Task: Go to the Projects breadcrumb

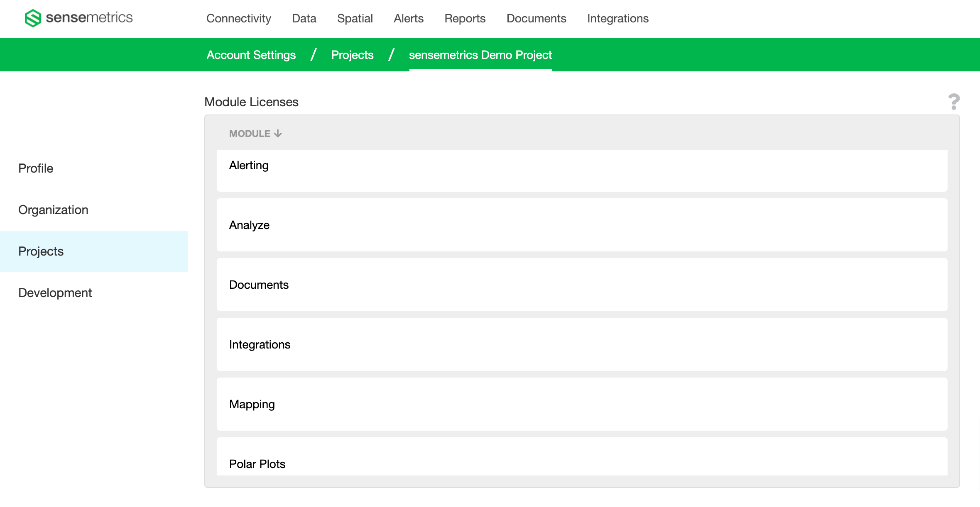Action: point(353,55)
